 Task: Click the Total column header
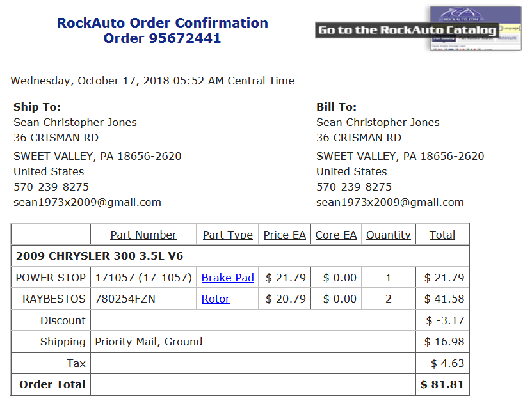[442, 235]
